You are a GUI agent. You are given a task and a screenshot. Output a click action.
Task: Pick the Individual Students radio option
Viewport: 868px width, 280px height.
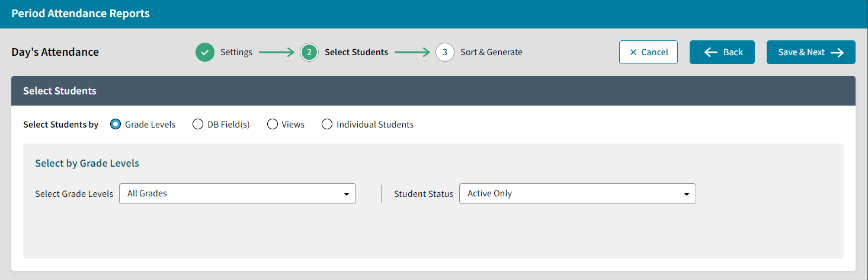[x=327, y=125]
